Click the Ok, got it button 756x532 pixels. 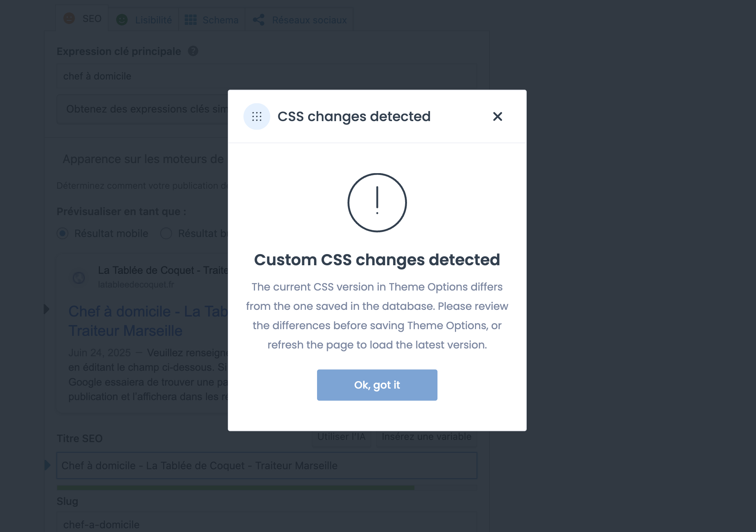click(x=377, y=385)
